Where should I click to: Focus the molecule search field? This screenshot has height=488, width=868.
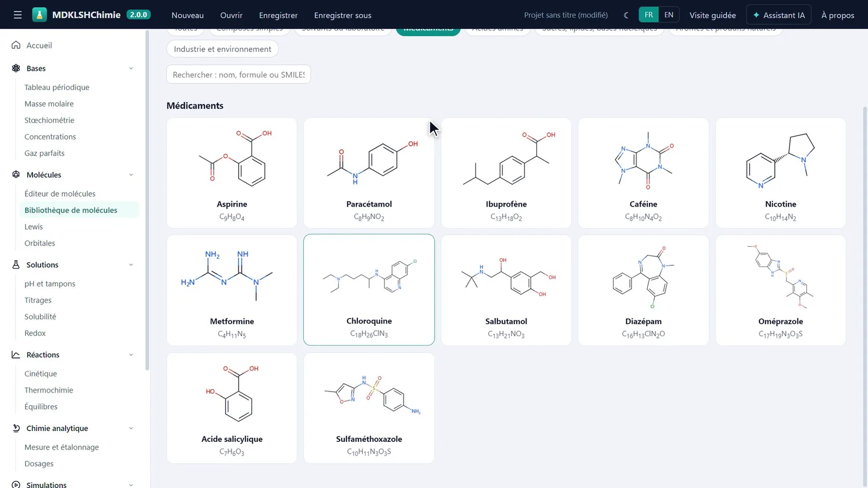(x=239, y=74)
